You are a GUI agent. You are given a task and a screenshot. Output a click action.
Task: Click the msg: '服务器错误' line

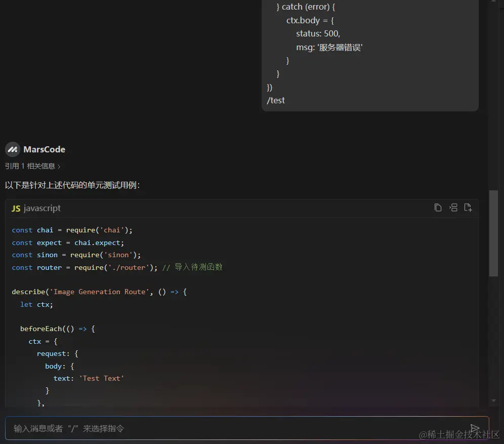(329, 48)
